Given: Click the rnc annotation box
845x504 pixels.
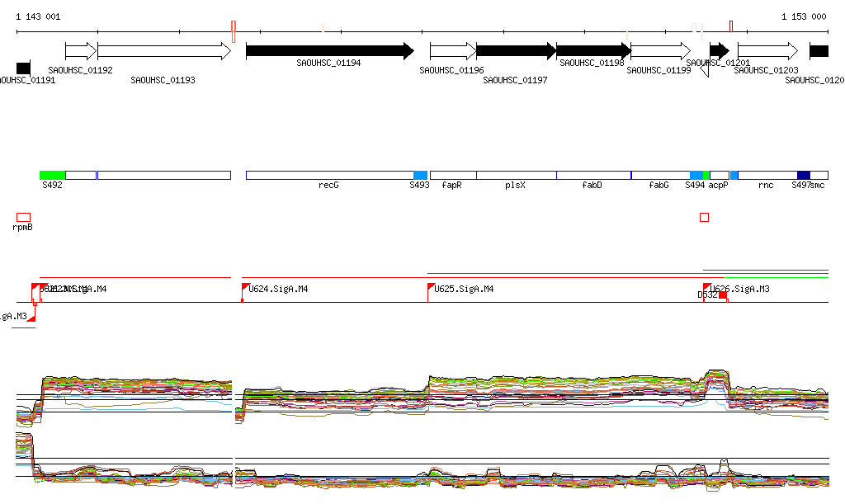Looking at the screenshot, I should tap(767, 175).
